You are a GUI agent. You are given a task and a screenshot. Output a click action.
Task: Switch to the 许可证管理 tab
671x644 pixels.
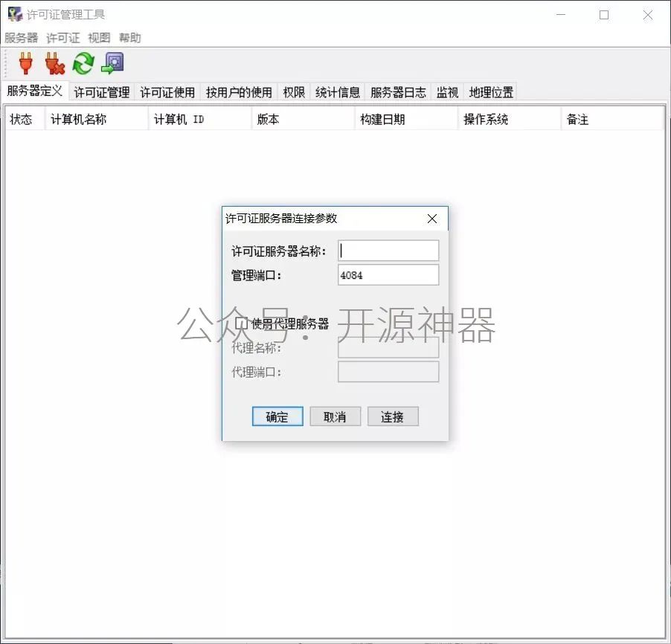[102, 92]
